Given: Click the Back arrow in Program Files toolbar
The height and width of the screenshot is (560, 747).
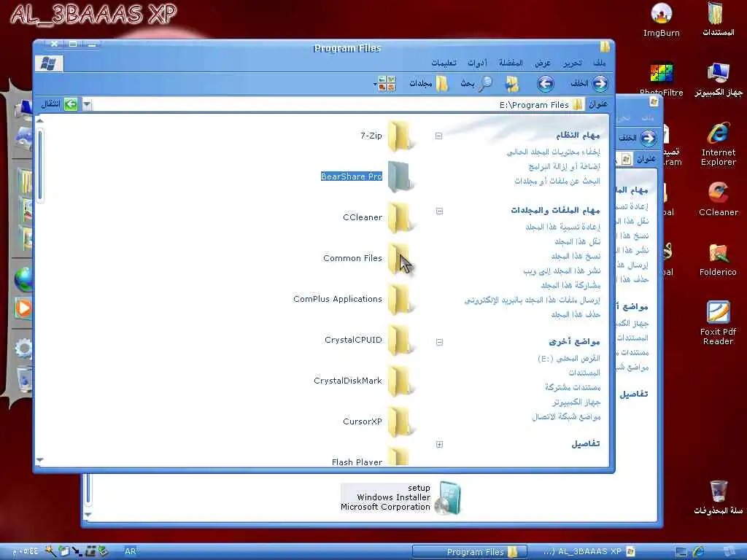Looking at the screenshot, I should [600, 84].
